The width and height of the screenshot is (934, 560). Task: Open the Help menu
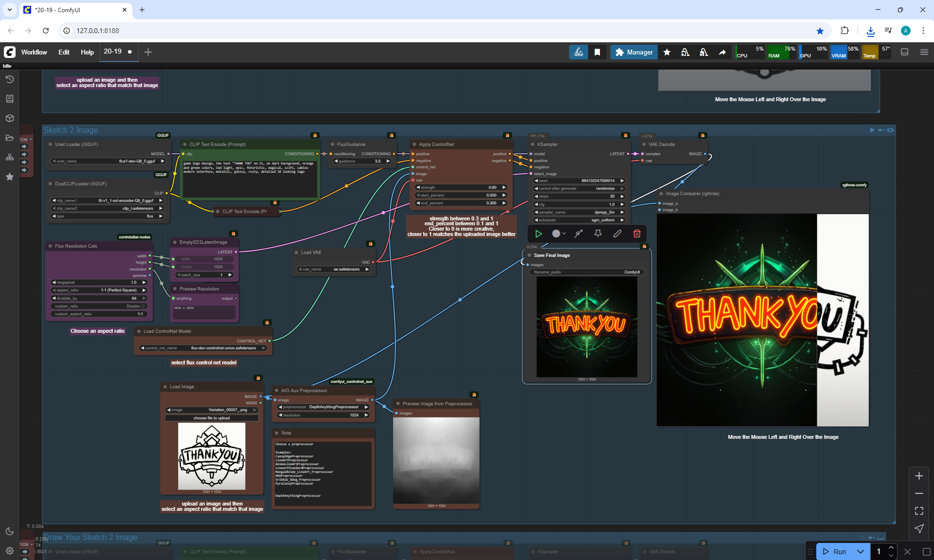87,52
